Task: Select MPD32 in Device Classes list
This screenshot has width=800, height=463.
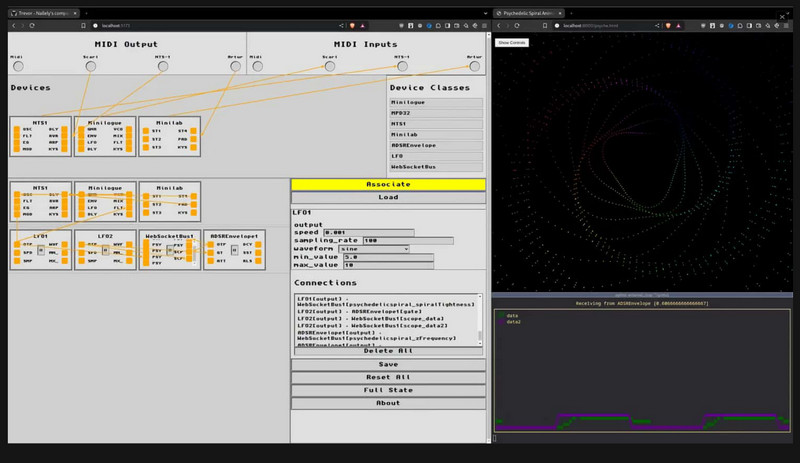Action: click(436, 113)
